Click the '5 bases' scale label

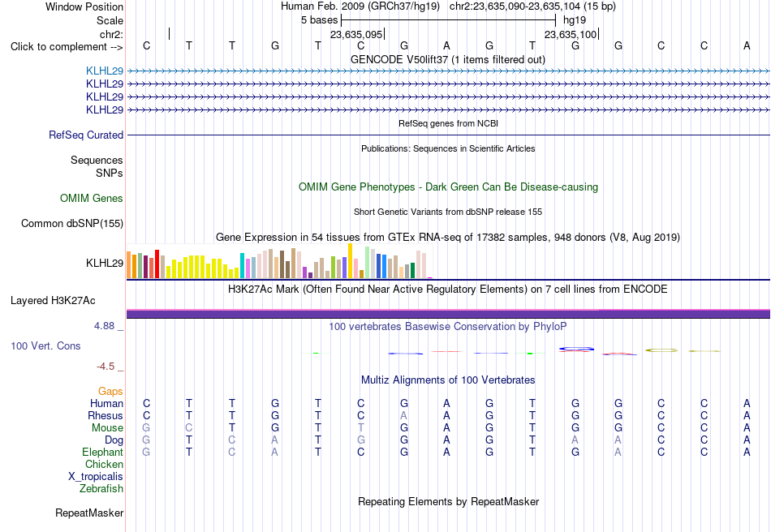coord(319,20)
